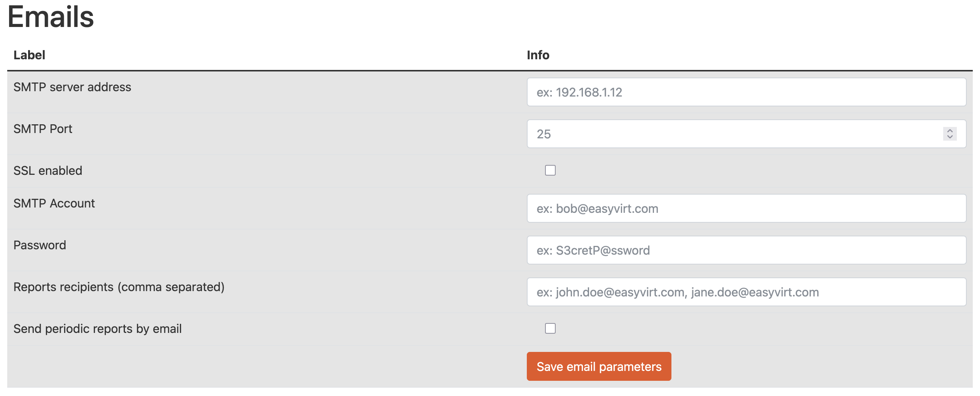Image resolution: width=980 pixels, height=396 pixels.
Task: Increase SMTP port with the up arrow
Action: click(x=950, y=131)
